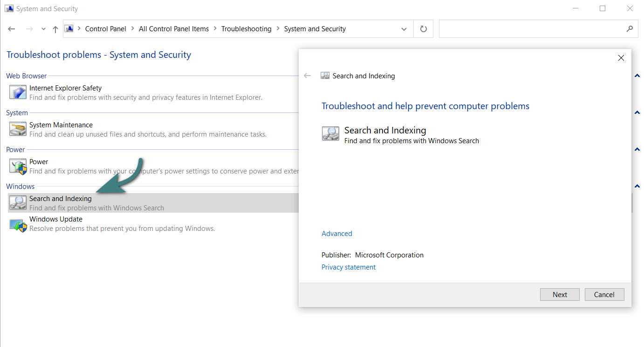Click the up-one-level arrow icon

tap(55, 29)
